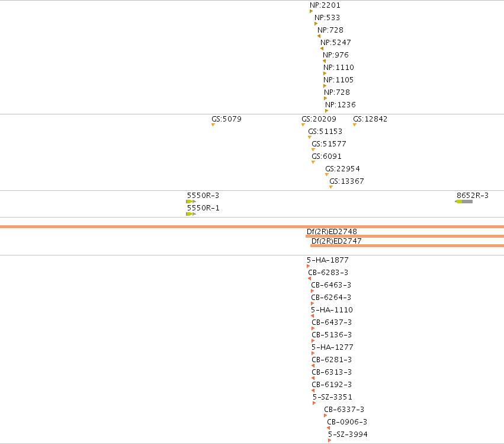The width and height of the screenshot is (504, 444).
Task: Click the NP:1105 label
Action: (338, 80)
